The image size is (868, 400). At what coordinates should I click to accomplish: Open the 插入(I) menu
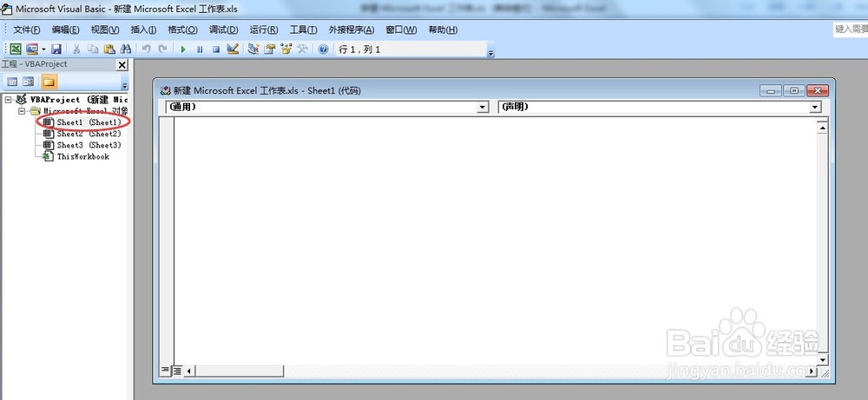coord(143,30)
